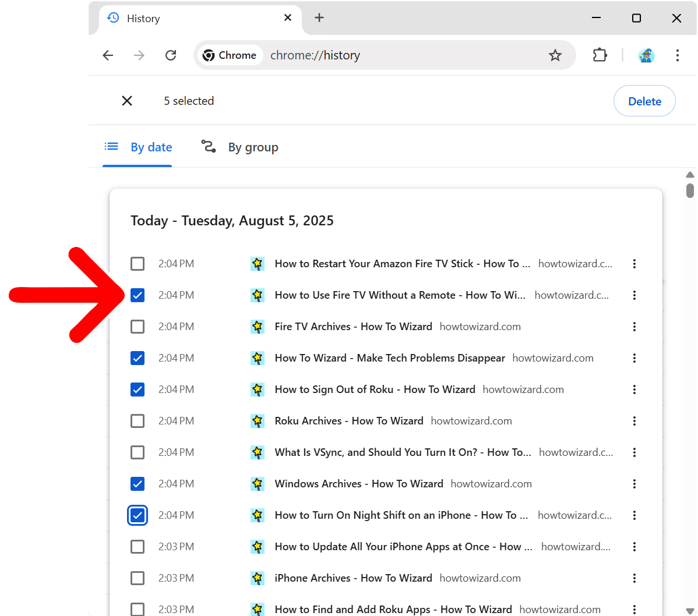Reload the history page

coord(171,55)
